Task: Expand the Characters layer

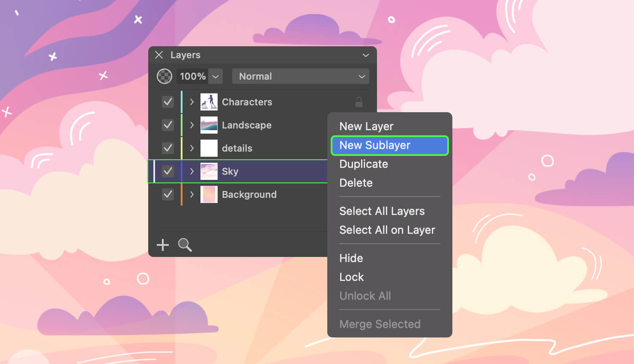Action: tap(192, 102)
